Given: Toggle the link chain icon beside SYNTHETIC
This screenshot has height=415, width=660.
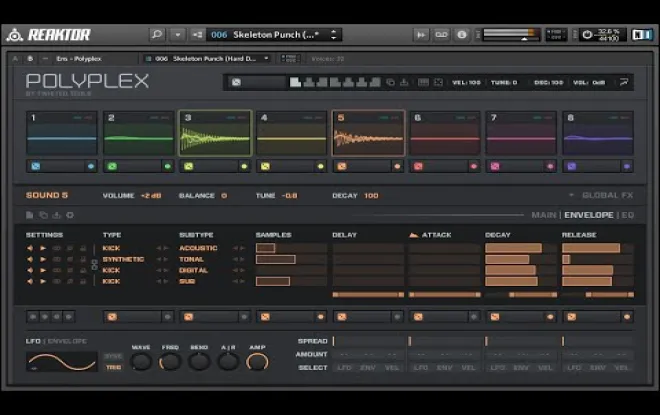Looking at the screenshot, I should (94, 265).
